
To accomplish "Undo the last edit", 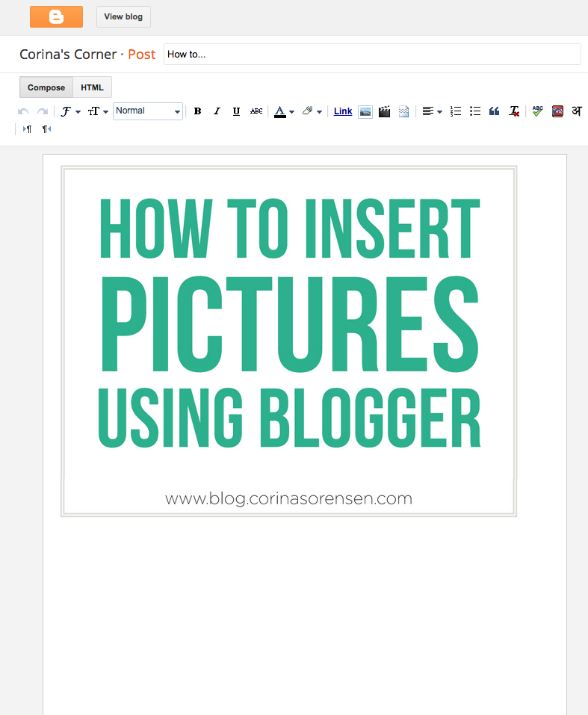I will [x=23, y=111].
